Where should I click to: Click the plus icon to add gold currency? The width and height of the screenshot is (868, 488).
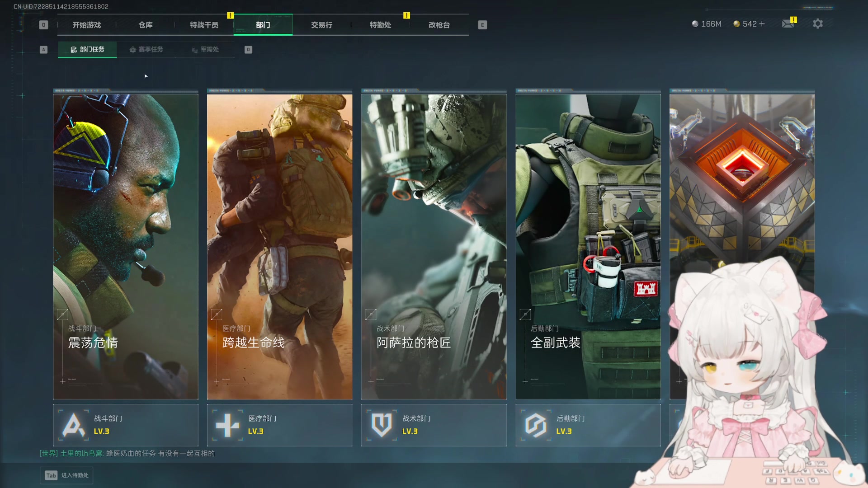pyautogui.click(x=762, y=23)
